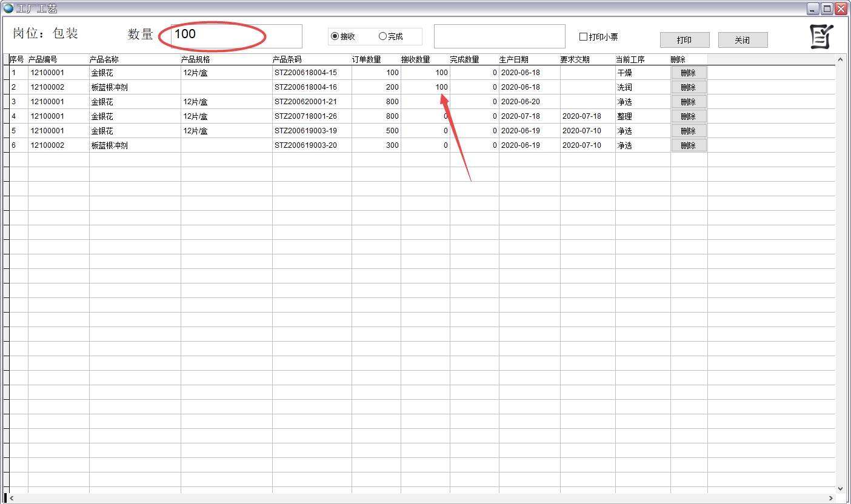The image size is (851, 504).
Task: Click the 数量 input field containing 100
Action: click(x=236, y=36)
